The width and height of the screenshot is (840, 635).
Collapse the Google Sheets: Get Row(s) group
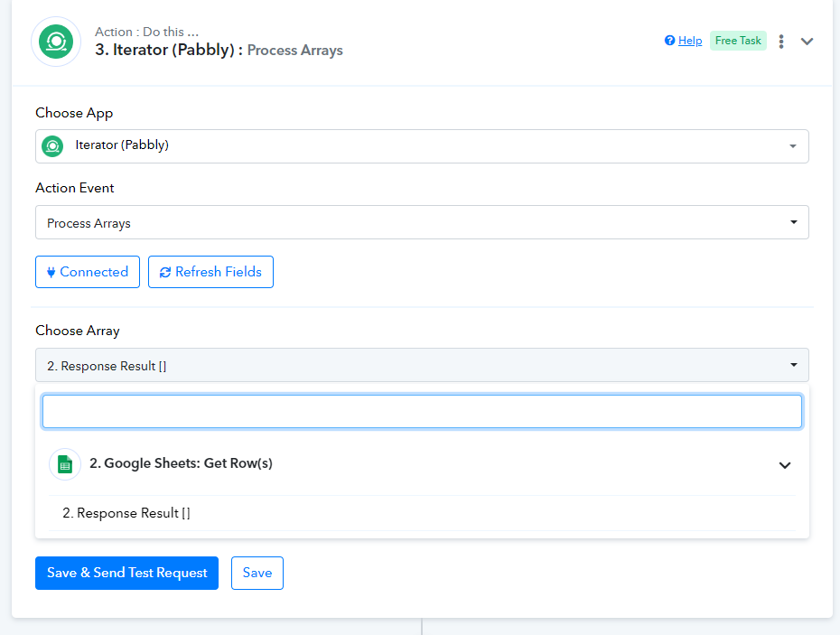(x=784, y=465)
